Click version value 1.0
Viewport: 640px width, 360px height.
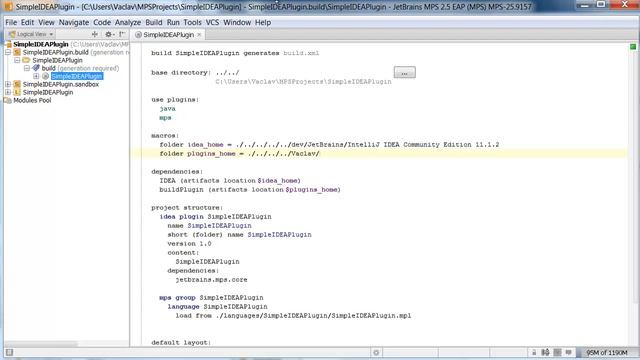tap(205, 244)
